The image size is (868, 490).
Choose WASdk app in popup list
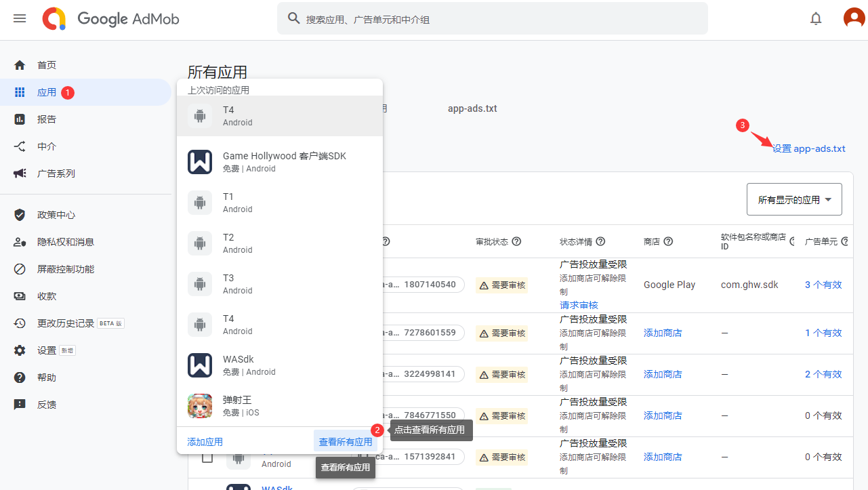point(280,365)
